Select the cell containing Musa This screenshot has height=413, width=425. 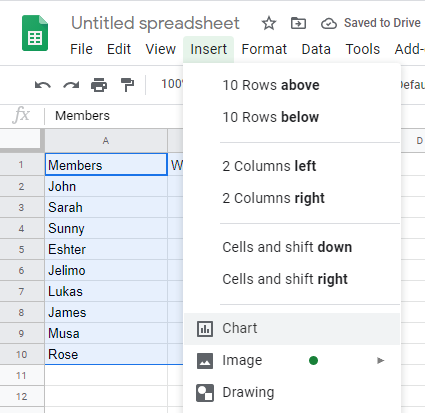(x=106, y=333)
